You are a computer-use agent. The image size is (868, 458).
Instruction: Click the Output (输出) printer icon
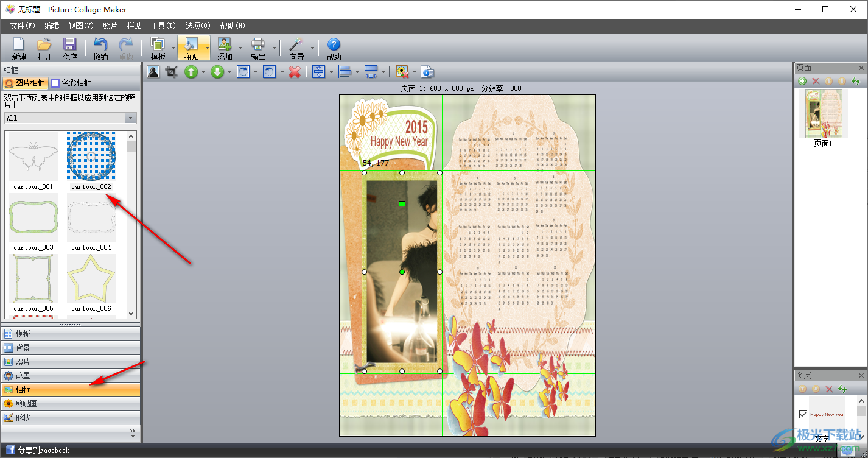258,44
